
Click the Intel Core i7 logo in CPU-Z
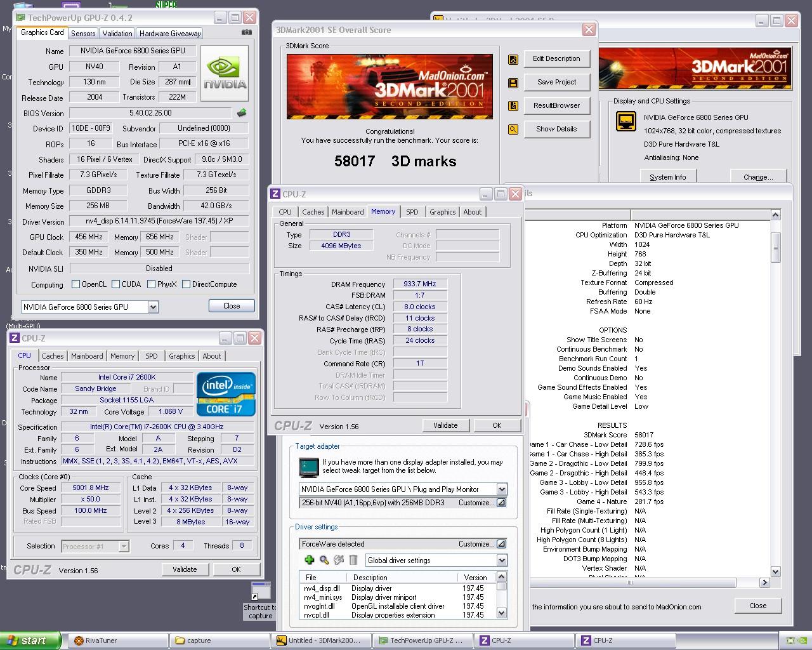tap(226, 394)
